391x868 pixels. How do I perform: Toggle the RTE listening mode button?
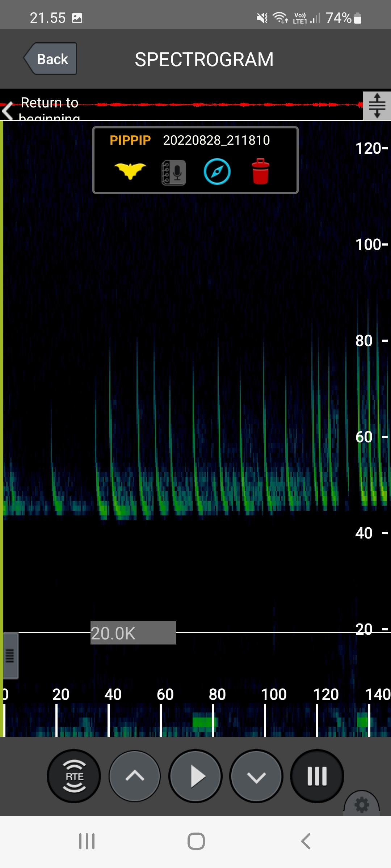[74, 776]
